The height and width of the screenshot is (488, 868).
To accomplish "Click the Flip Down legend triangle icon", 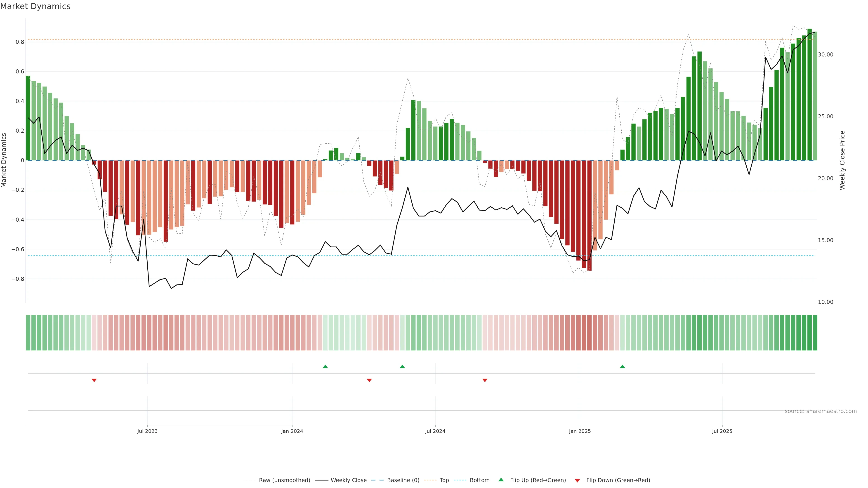I will (577, 481).
